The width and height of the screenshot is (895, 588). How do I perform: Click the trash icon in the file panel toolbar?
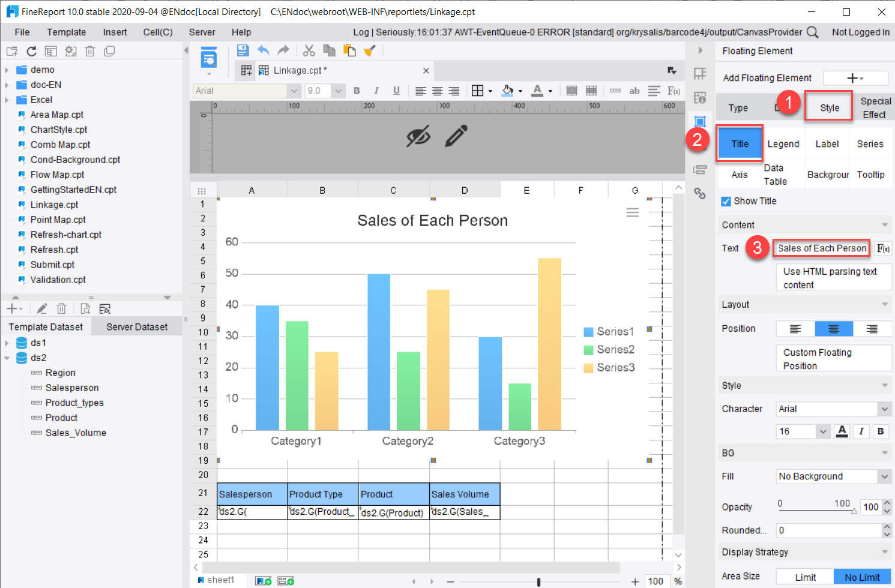click(90, 52)
